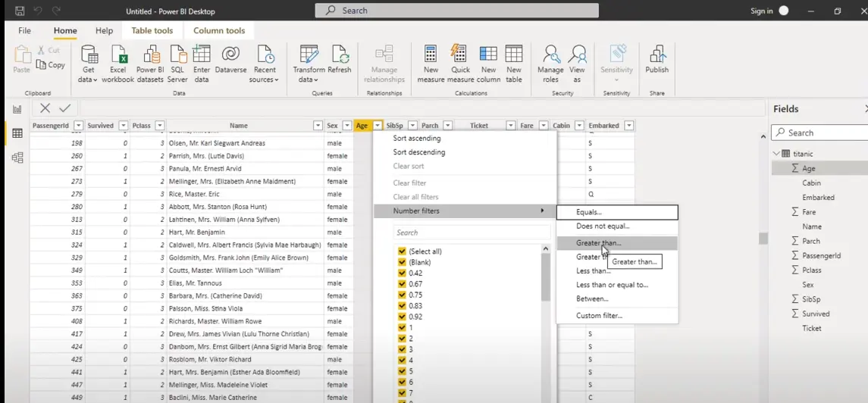
Task: Click the Sign in account avatar
Action: 783,11
